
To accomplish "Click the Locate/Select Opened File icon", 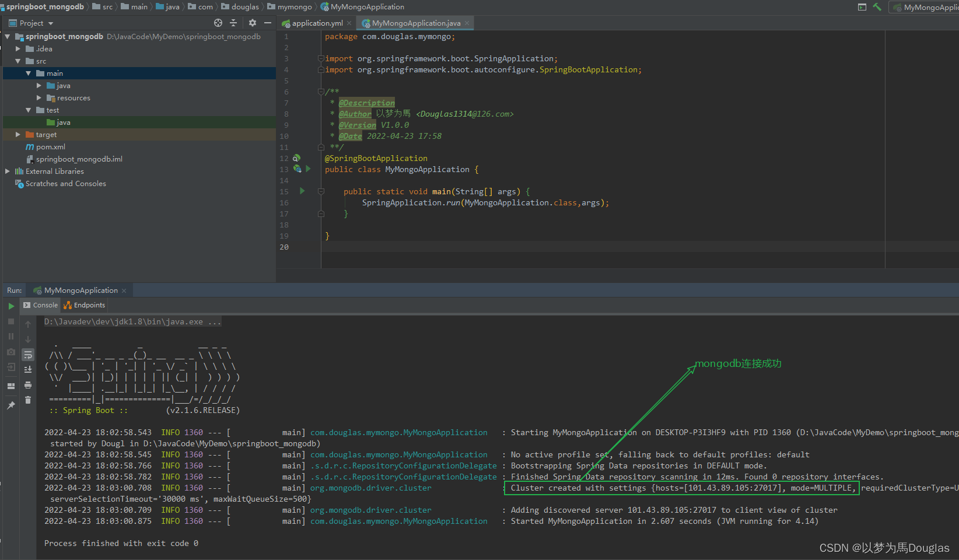I will [218, 23].
